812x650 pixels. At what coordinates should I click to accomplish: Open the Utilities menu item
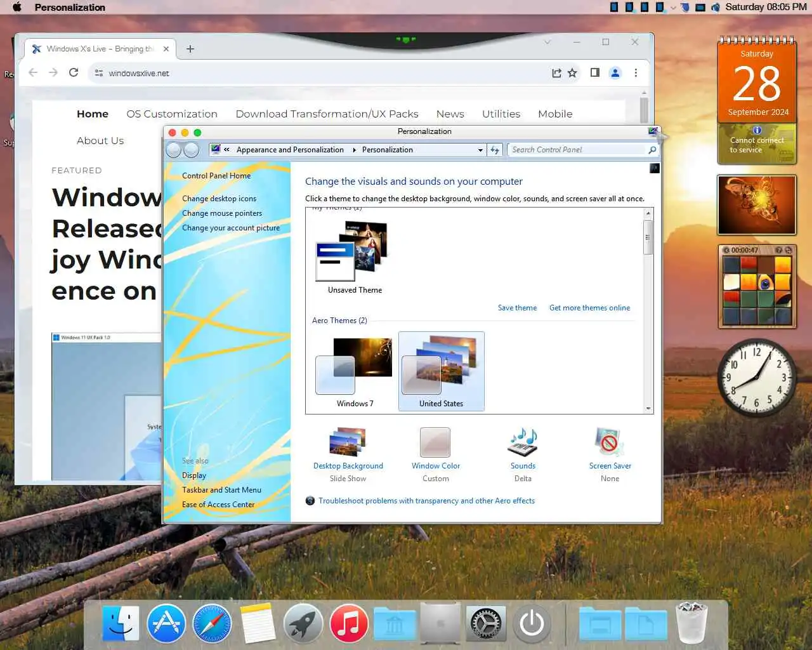click(x=501, y=114)
